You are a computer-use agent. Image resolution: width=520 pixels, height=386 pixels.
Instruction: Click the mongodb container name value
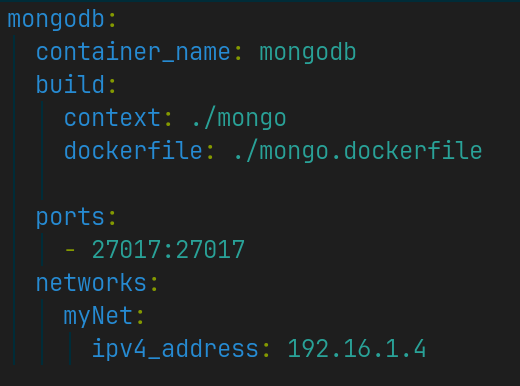[x=308, y=53]
